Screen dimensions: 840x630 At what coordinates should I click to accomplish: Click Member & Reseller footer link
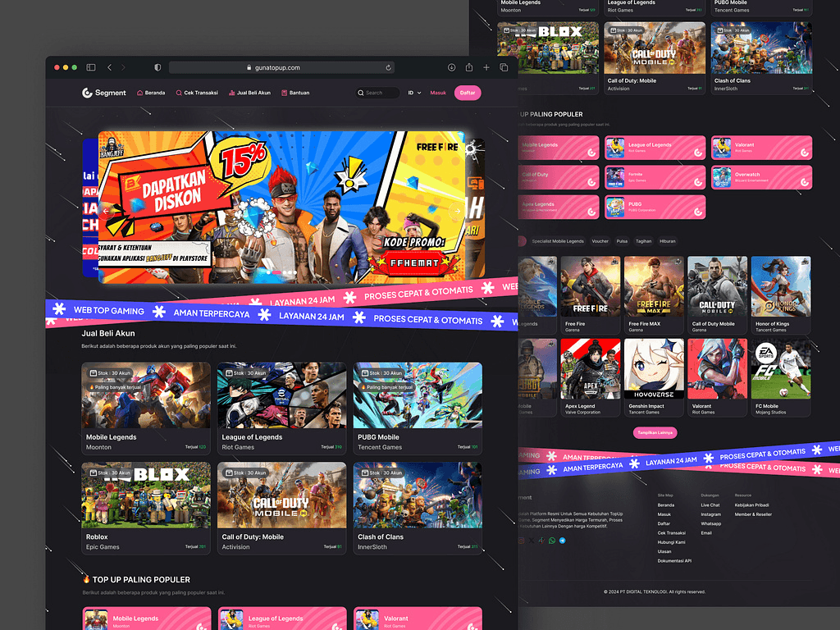tap(753, 514)
